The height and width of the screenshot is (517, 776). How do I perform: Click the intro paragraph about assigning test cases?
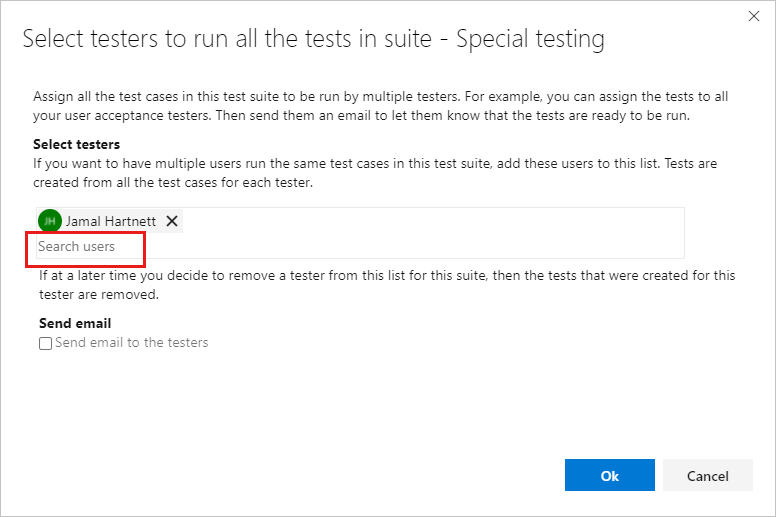click(380, 107)
